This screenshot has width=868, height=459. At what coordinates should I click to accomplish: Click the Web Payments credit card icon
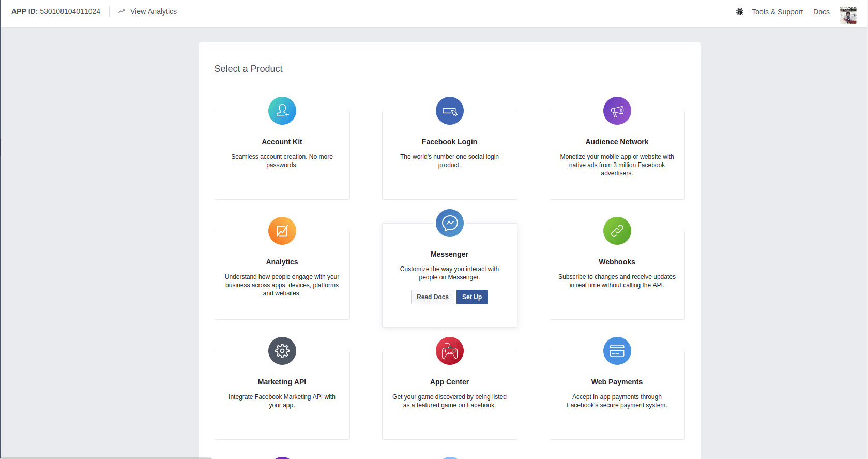coord(617,351)
